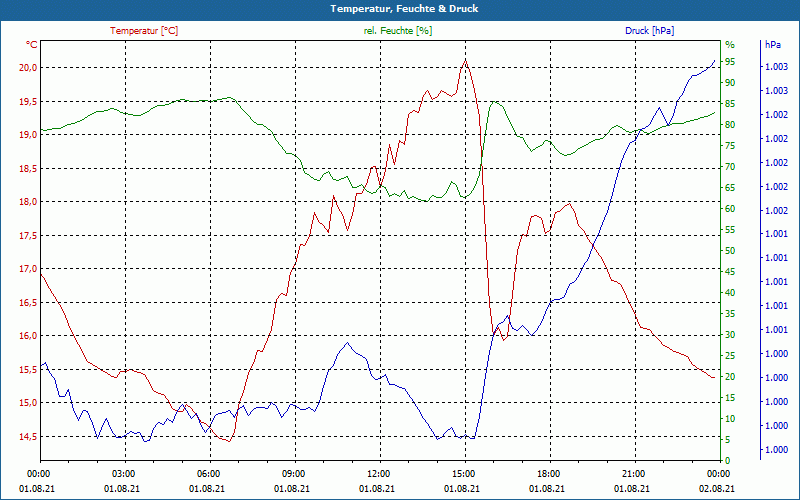The width and height of the screenshot is (800, 500).
Task: Click the 65 humidity axis value
Action: click(x=730, y=188)
